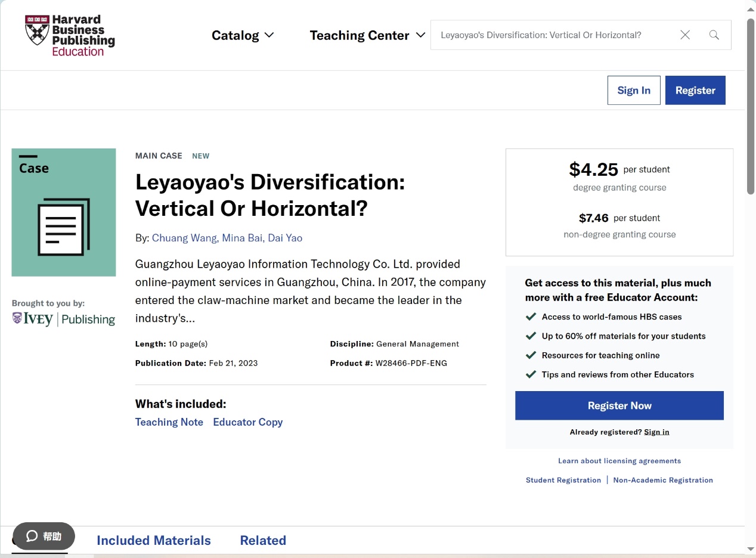
Task: Click the green Case document thumbnail
Action: (x=64, y=212)
